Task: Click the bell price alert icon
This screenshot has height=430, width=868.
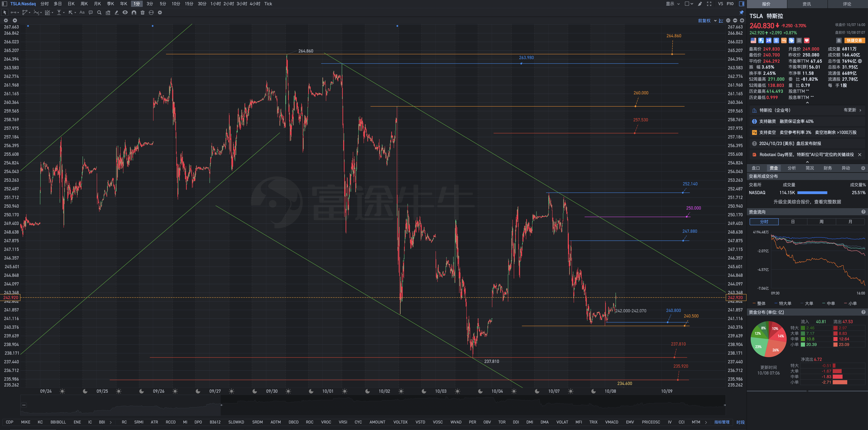Action: 839,40
